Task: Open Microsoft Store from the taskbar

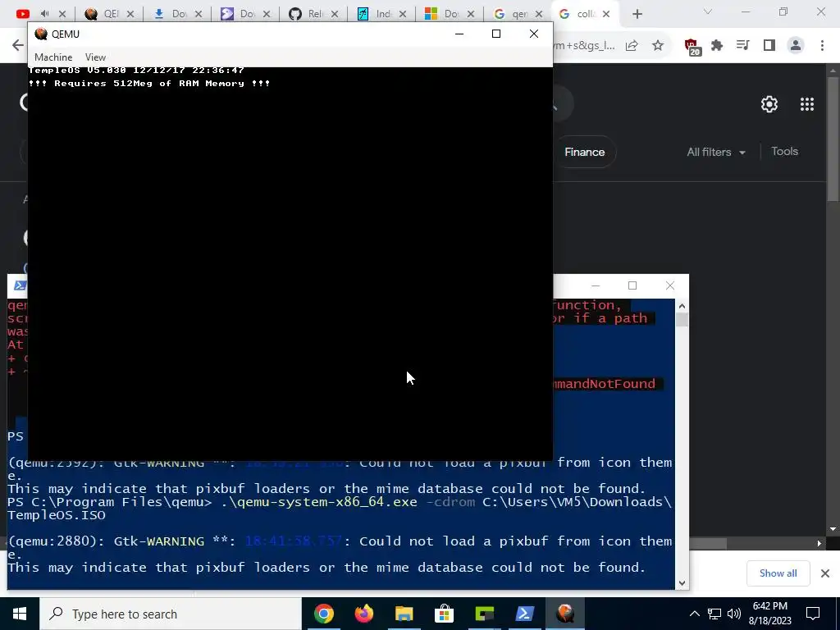Action: 444,614
